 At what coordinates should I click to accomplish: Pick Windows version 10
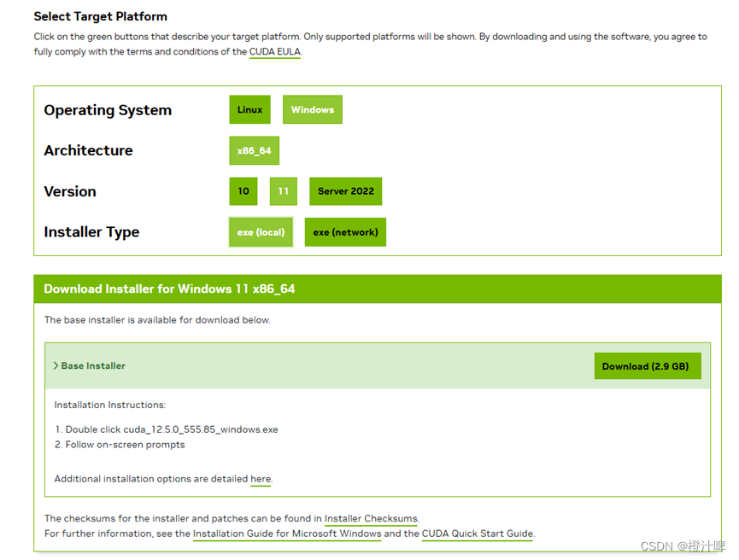tap(243, 191)
